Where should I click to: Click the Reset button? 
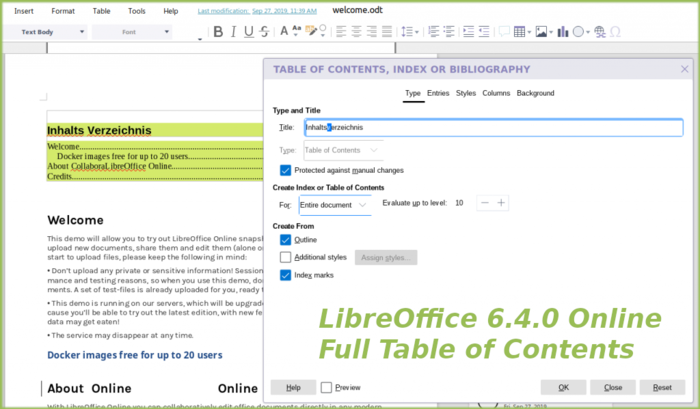pyautogui.click(x=662, y=388)
